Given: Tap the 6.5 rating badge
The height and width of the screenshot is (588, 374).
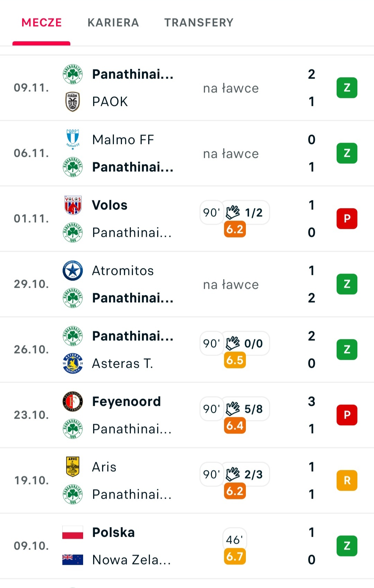Looking at the screenshot, I should tap(235, 360).
